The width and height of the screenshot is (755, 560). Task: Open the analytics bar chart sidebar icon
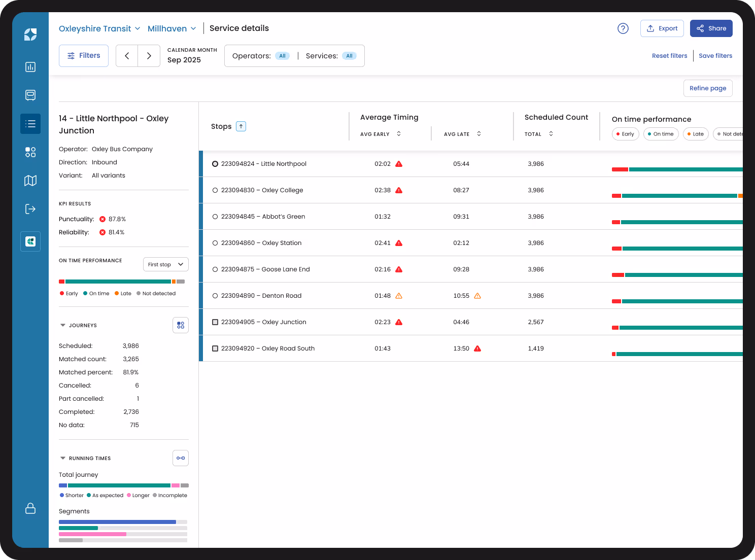pyautogui.click(x=30, y=66)
